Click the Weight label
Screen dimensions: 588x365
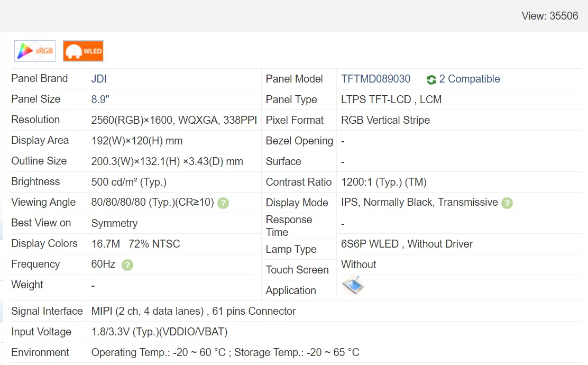tap(27, 285)
